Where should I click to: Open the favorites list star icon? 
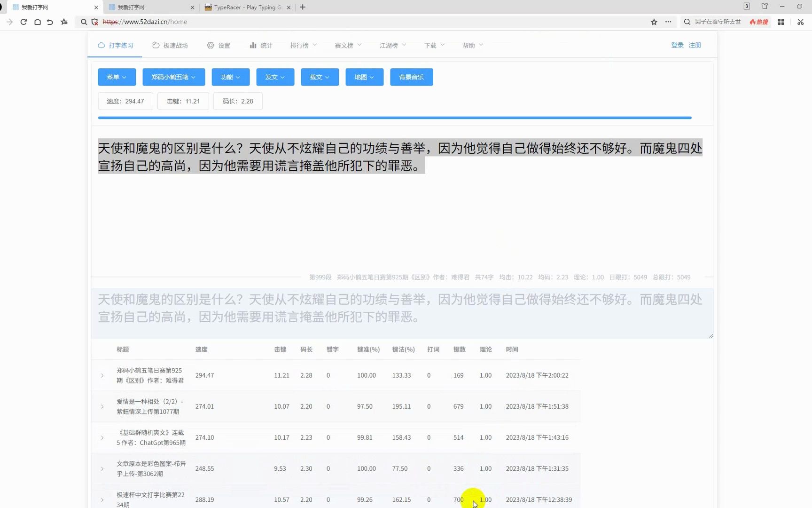click(64, 22)
